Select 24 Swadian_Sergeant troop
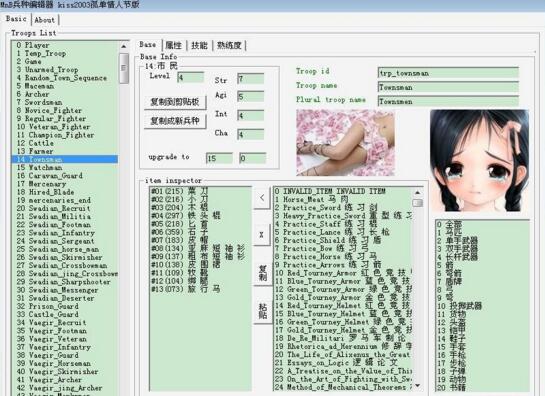This screenshot has height=396, width=545. [x=65, y=241]
